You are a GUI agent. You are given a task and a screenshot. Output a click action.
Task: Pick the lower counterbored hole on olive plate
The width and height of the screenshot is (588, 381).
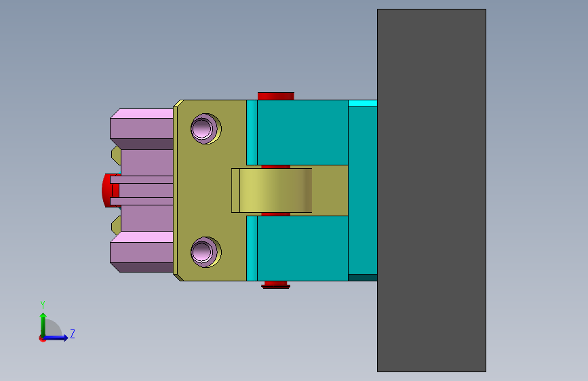pos(205,252)
